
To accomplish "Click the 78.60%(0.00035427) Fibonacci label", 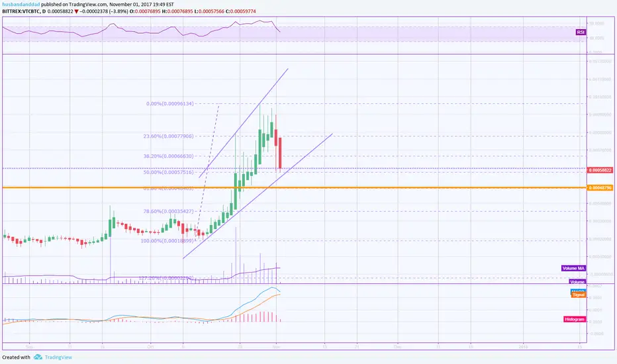I will click(x=168, y=211).
